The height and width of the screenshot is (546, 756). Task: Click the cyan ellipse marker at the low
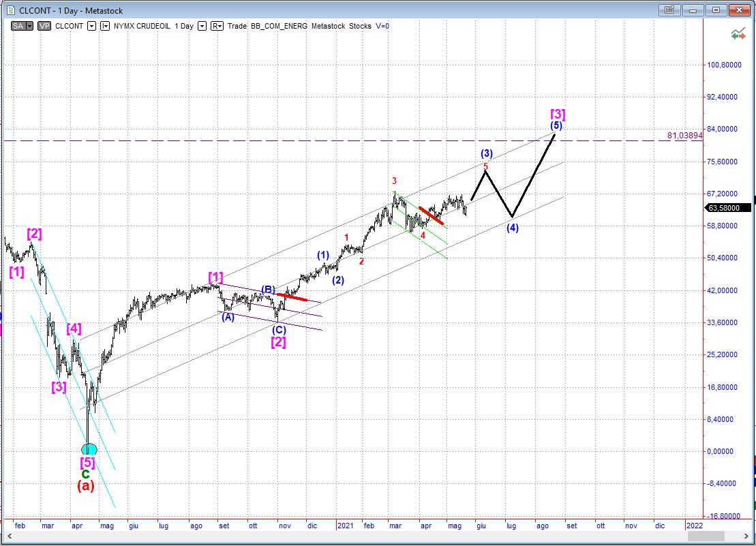coord(89,450)
